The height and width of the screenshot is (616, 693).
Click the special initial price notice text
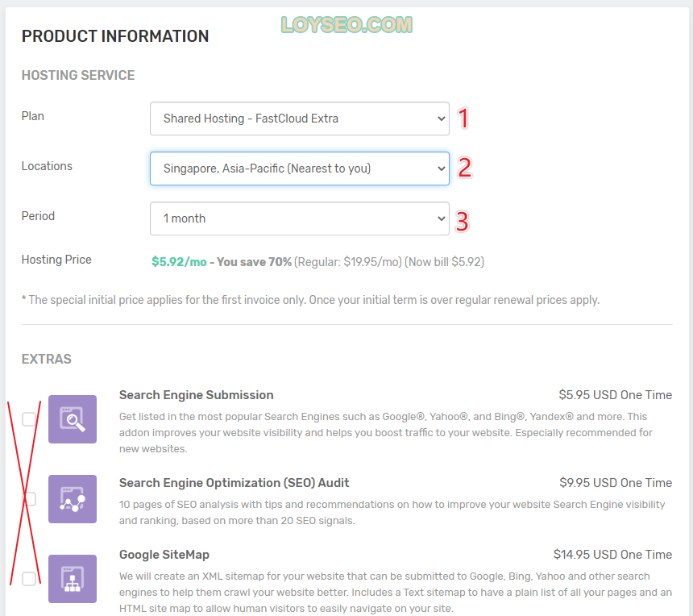(311, 300)
